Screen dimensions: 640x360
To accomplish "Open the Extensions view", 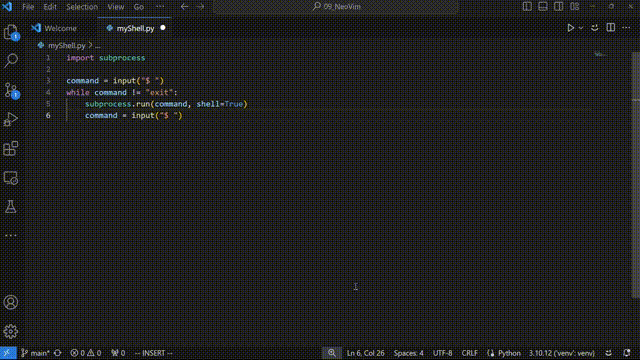I will (11, 149).
